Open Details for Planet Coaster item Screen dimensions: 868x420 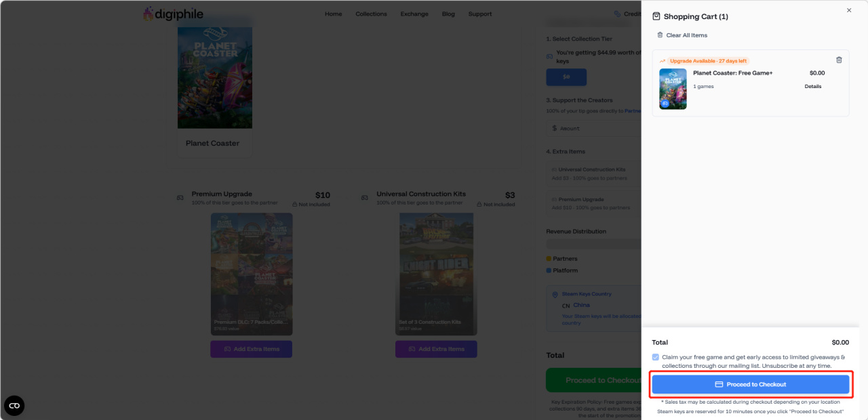coord(813,87)
